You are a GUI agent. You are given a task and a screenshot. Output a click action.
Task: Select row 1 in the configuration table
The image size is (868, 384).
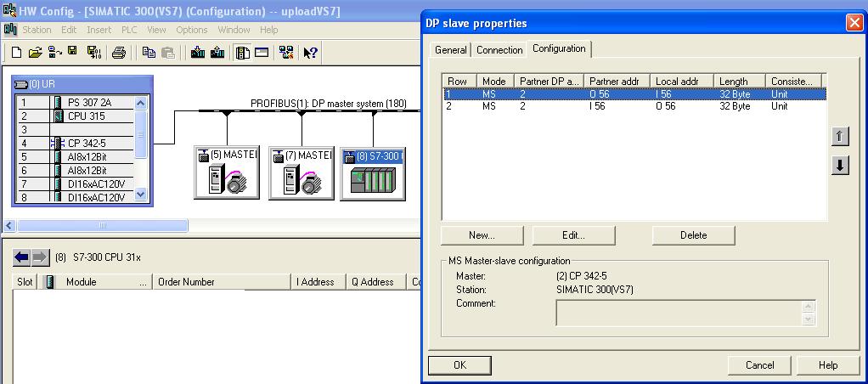[634, 94]
